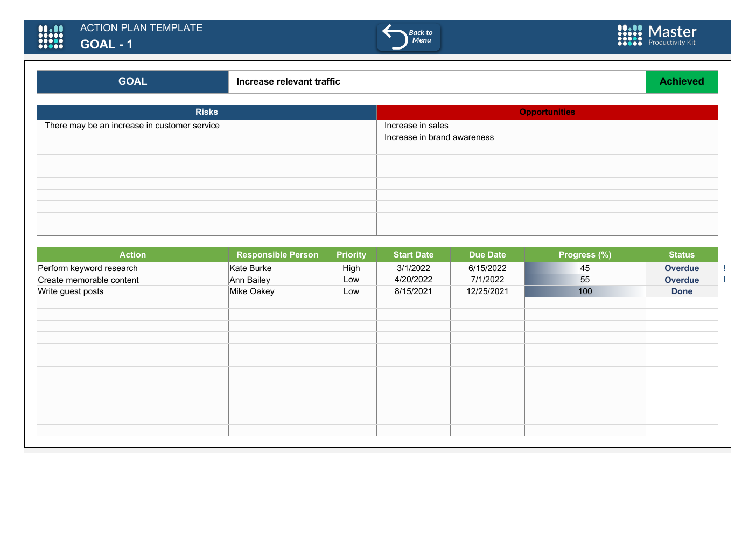Select Overdue status for Perform keyword research

pyautogui.click(x=682, y=268)
